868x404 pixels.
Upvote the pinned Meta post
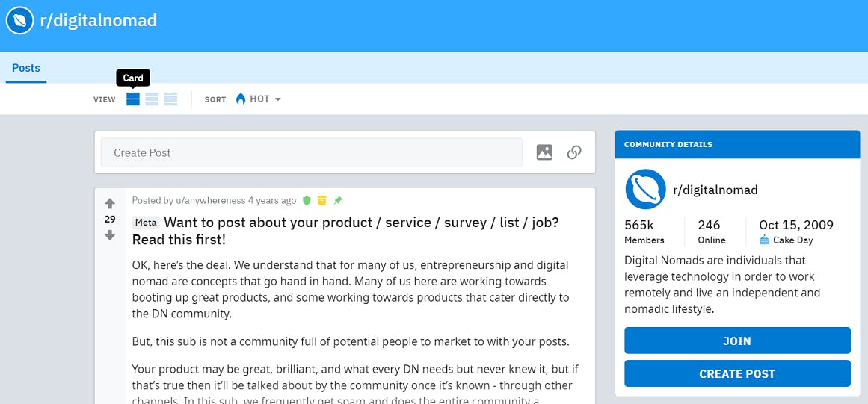point(110,203)
